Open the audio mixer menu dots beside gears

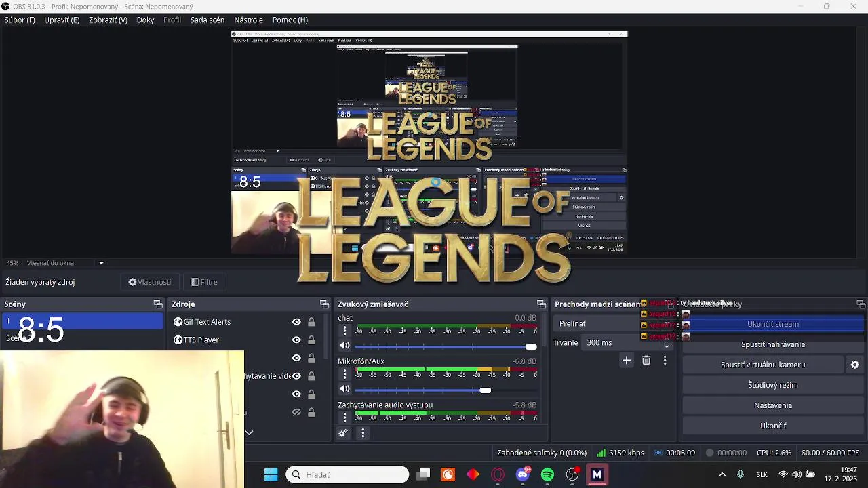point(363,433)
